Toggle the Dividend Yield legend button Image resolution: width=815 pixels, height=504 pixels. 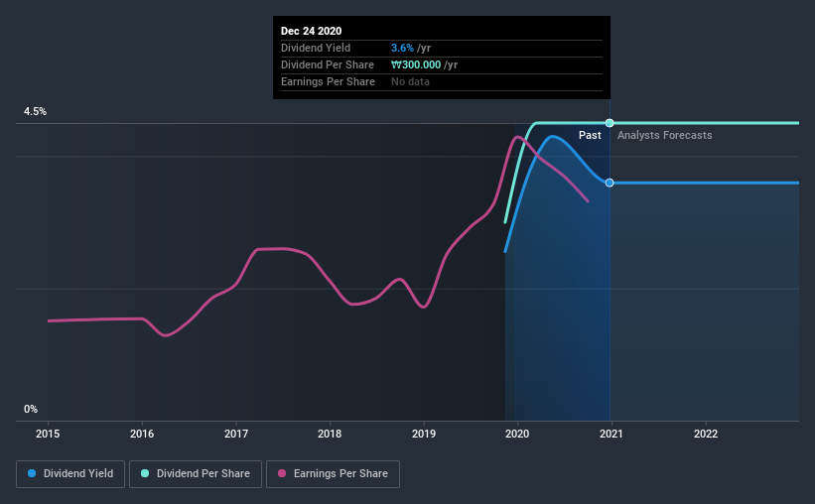(70, 474)
